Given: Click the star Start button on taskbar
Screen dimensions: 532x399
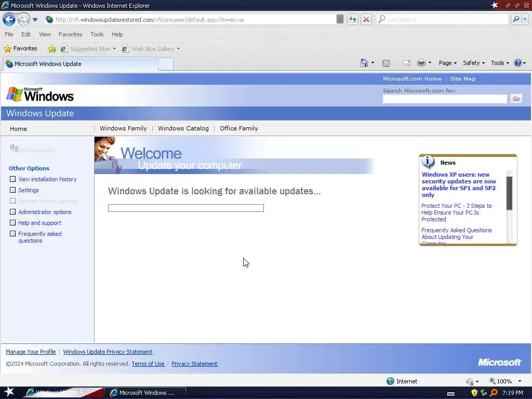Looking at the screenshot, I should (9, 392).
